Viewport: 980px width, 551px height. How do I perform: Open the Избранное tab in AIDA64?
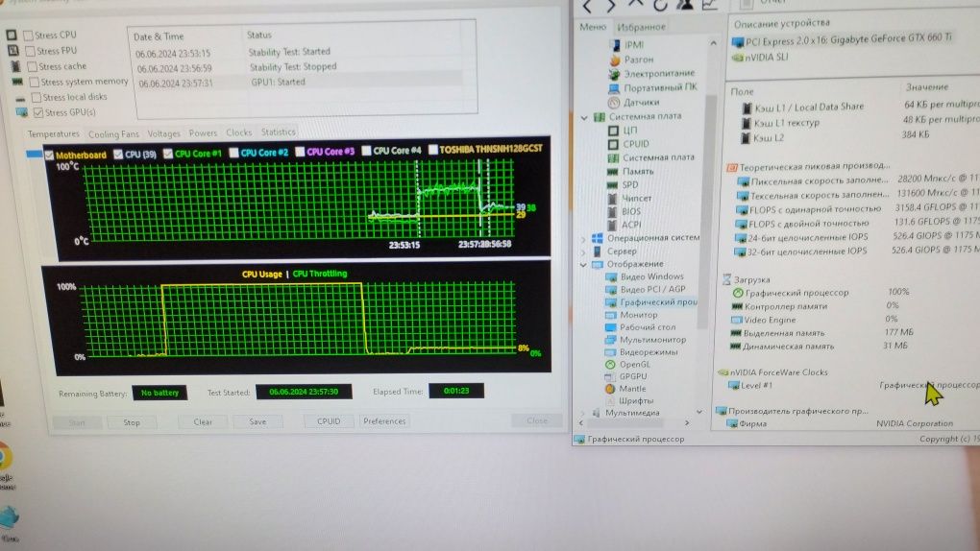(641, 27)
